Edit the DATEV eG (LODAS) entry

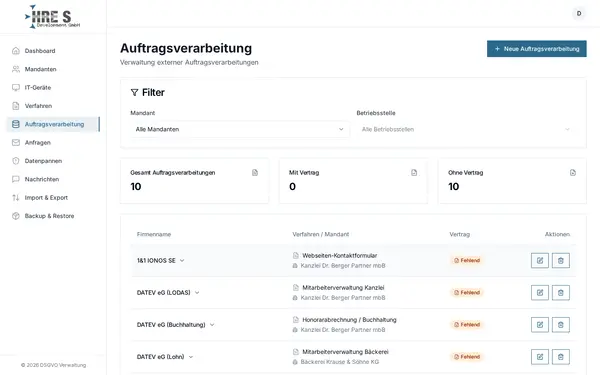coord(540,292)
